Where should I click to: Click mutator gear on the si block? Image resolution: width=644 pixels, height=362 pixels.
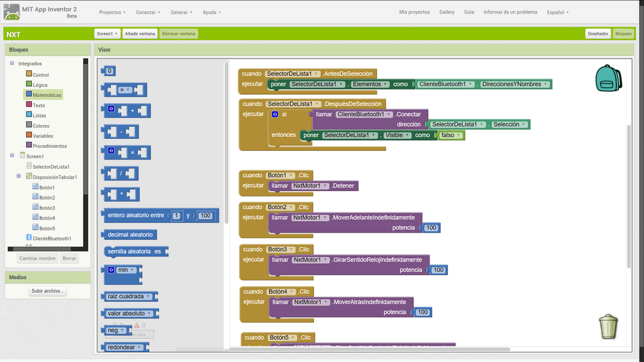point(275,114)
